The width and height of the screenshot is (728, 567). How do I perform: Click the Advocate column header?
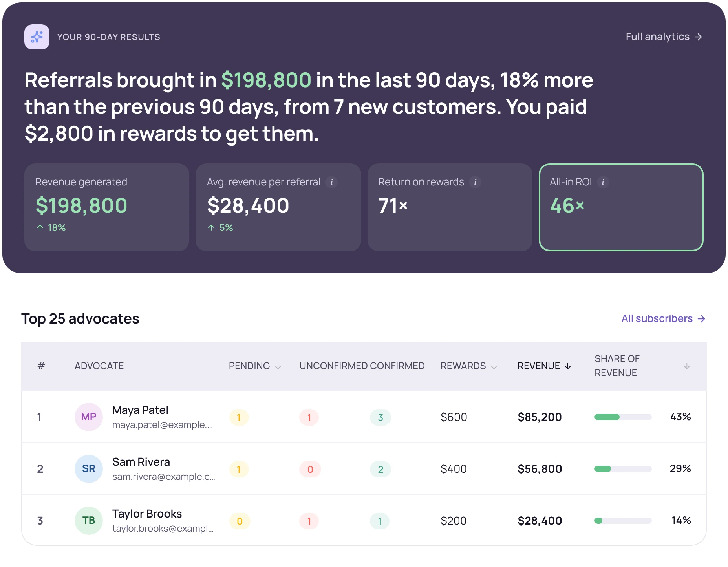tap(99, 366)
